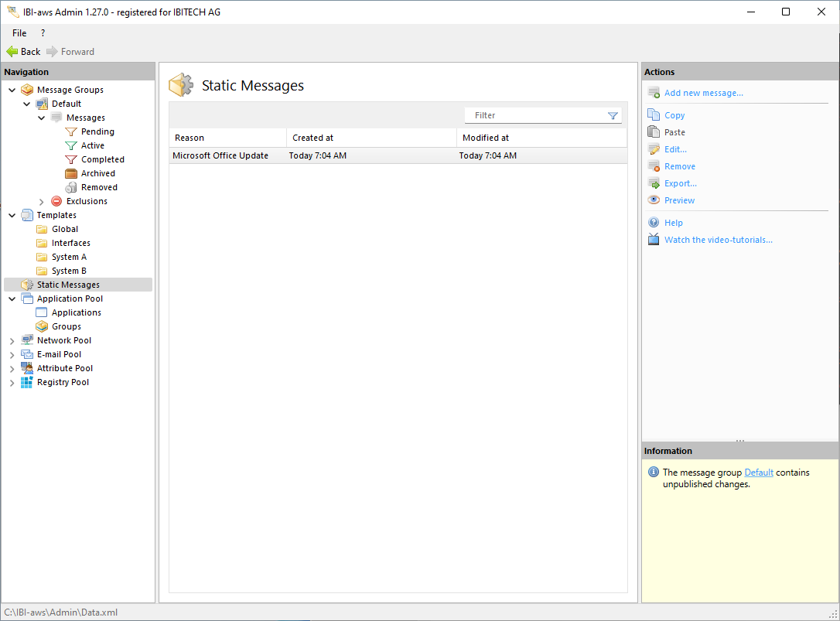Click the Copy icon in Actions
840x621 pixels.
tap(654, 115)
